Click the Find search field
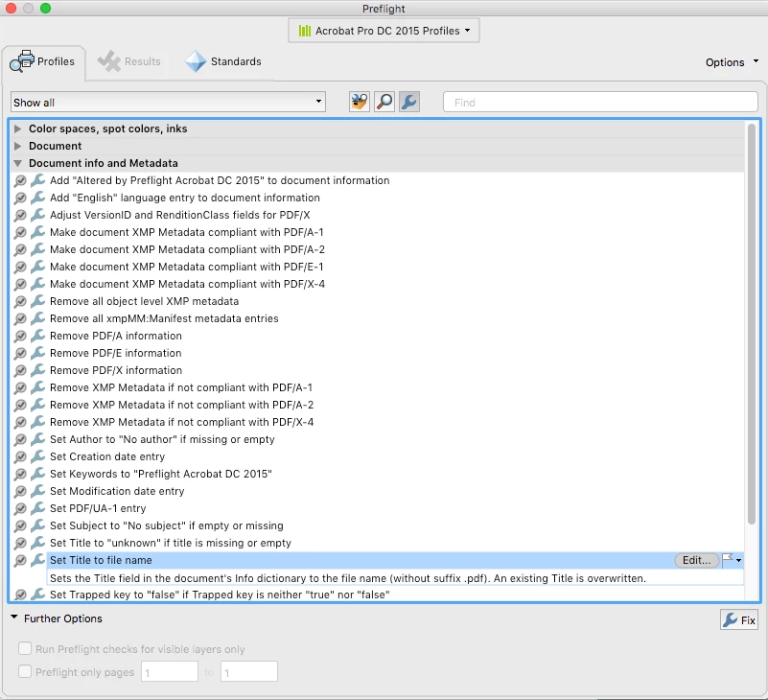 click(x=600, y=102)
